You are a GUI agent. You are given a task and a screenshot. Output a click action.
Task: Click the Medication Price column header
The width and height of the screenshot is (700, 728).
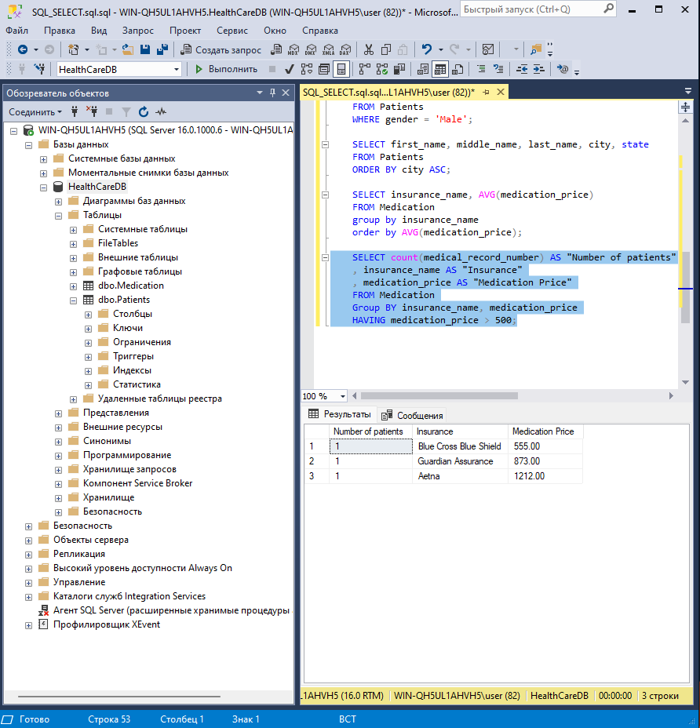545,431
